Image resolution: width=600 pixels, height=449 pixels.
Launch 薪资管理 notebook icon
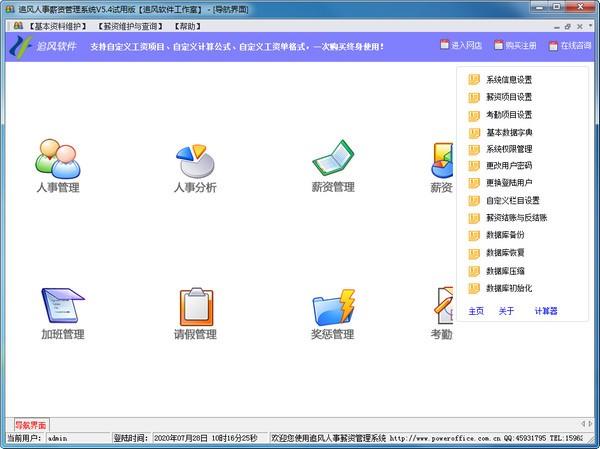(333, 158)
